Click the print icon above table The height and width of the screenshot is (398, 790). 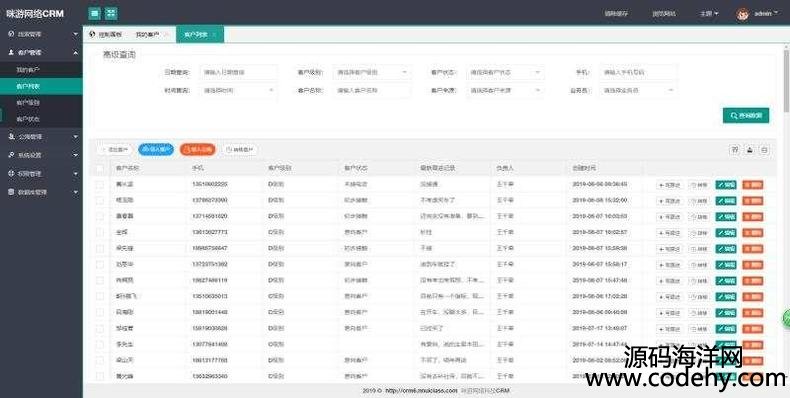click(x=764, y=150)
